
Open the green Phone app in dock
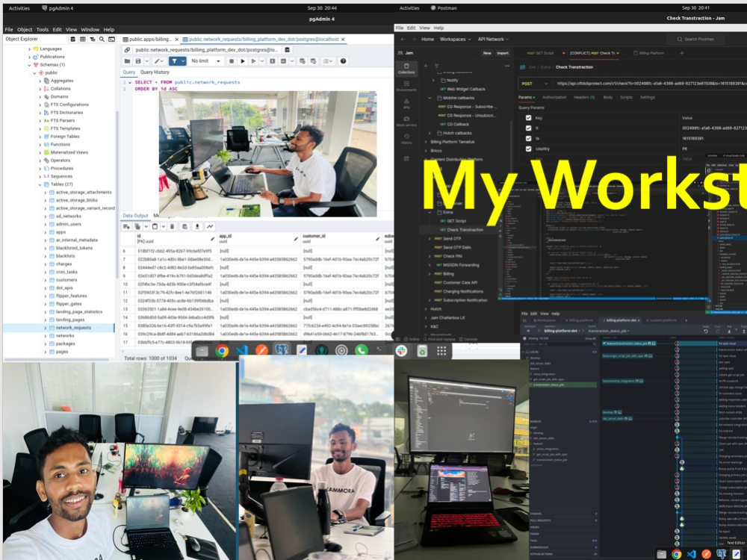tap(361, 351)
